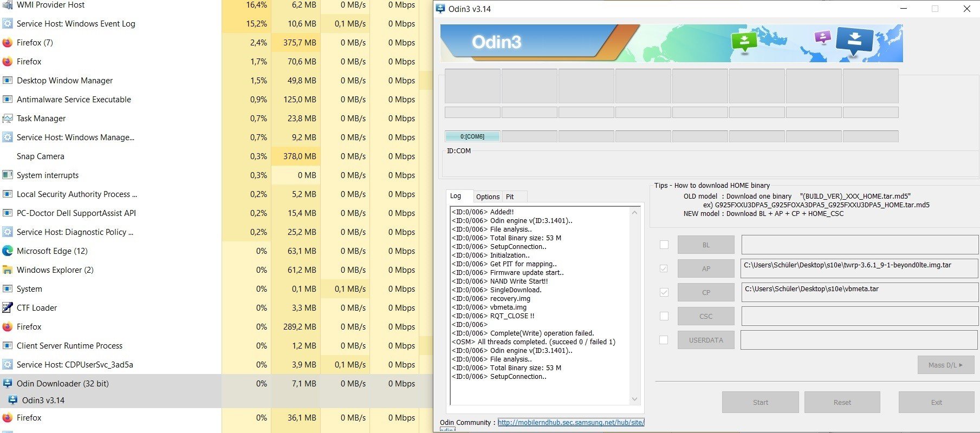Click the Desktop Window Manager icon
Screen dimensions: 980x433
[8, 81]
